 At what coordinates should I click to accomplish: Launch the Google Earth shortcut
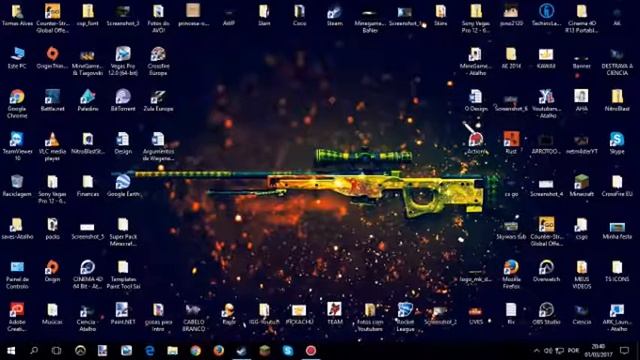tap(123, 186)
